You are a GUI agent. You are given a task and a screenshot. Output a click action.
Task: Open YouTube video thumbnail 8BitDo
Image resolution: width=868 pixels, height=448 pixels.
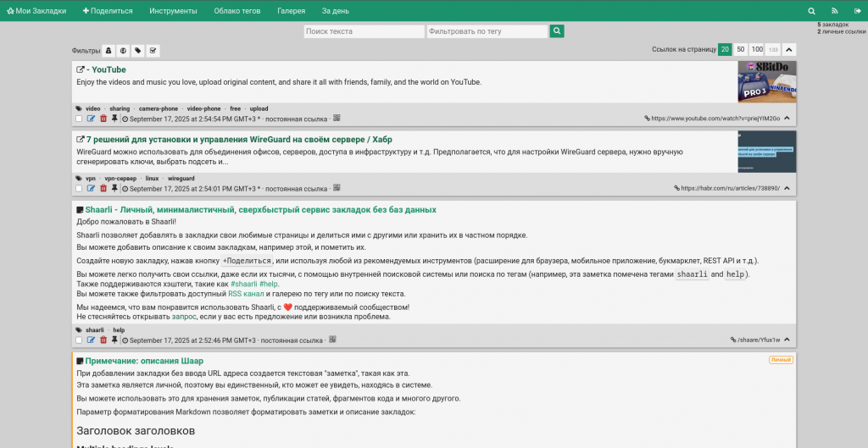click(766, 82)
